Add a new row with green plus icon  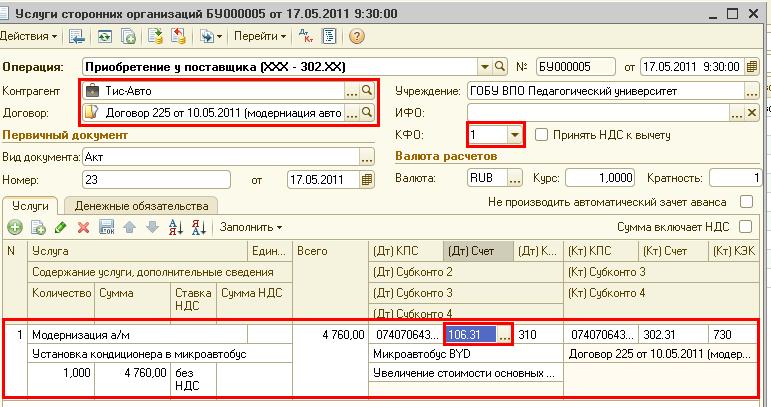(x=13, y=227)
